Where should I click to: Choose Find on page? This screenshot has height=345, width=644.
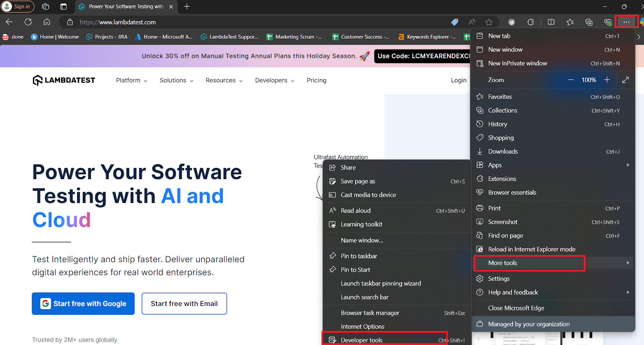click(x=553, y=236)
